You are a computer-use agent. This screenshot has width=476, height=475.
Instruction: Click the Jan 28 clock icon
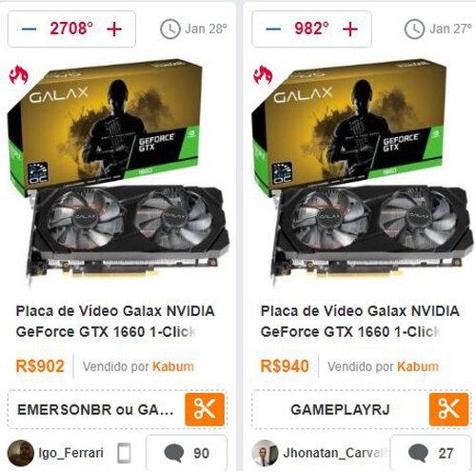click(x=170, y=30)
